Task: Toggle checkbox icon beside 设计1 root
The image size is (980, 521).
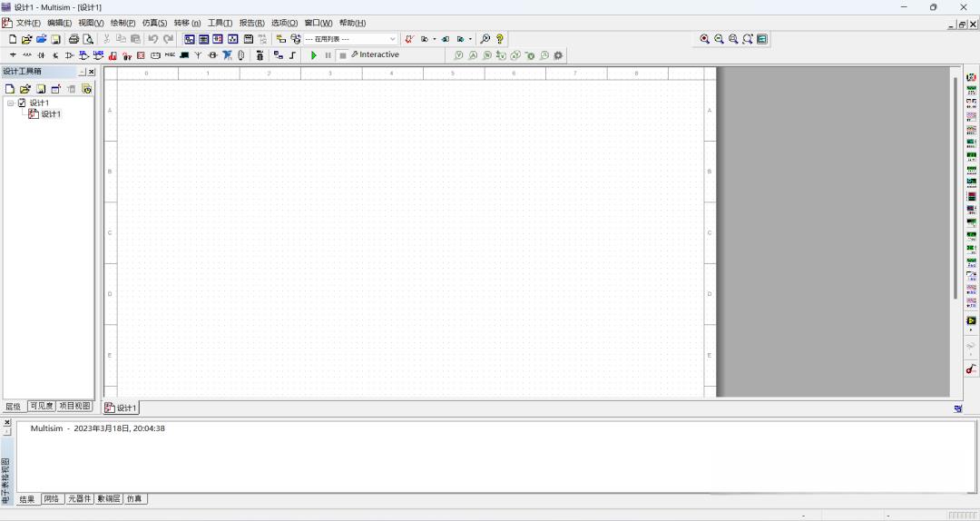Action: click(x=22, y=103)
